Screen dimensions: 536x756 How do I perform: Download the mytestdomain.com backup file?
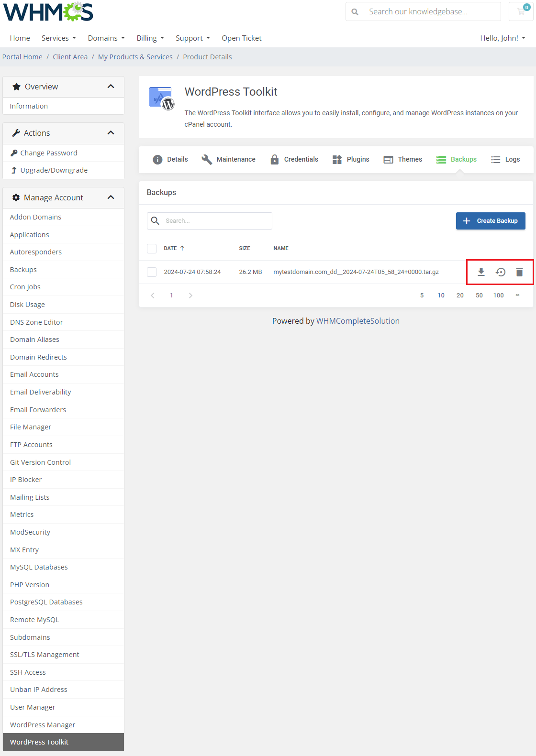[x=481, y=272]
